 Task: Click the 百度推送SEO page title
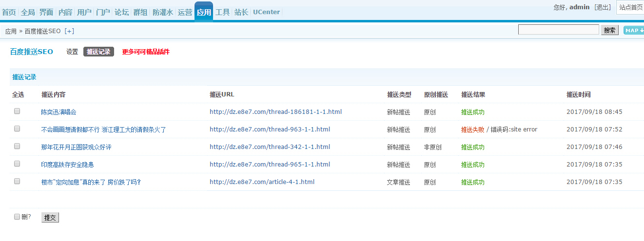click(x=32, y=52)
